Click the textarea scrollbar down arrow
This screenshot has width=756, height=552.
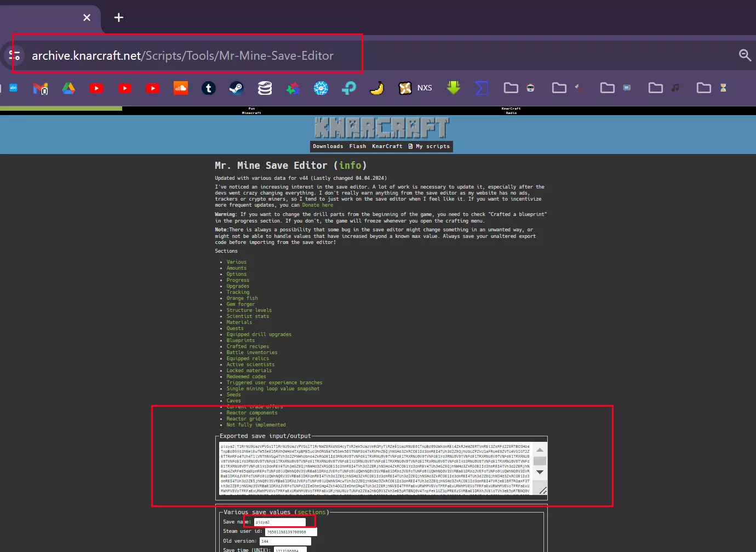[x=540, y=472]
